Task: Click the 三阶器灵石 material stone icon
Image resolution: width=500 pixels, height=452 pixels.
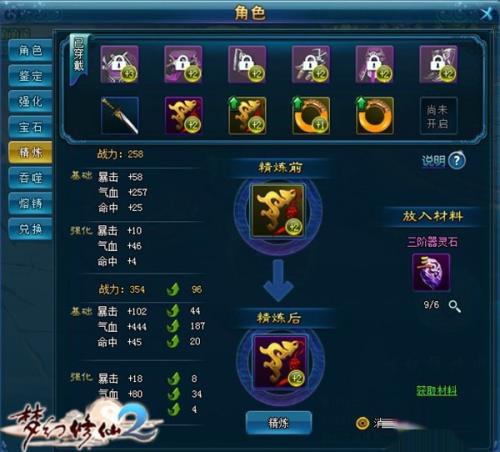Action: tap(431, 272)
